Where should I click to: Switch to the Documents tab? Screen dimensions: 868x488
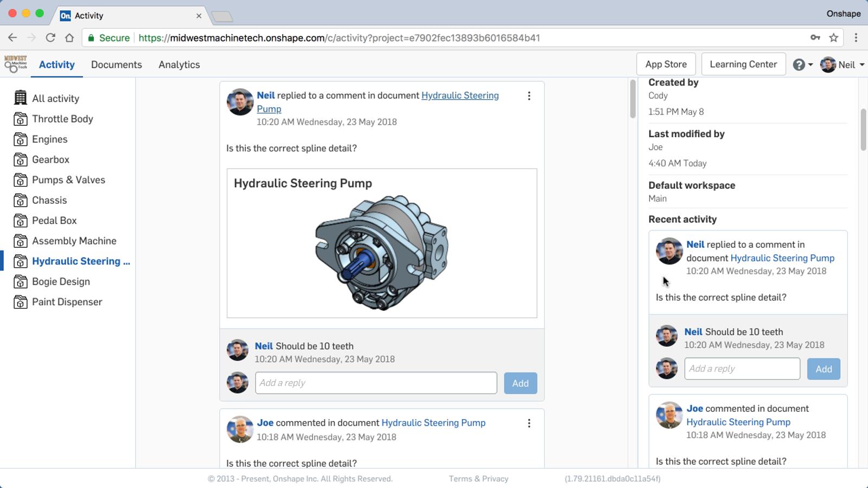116,65
